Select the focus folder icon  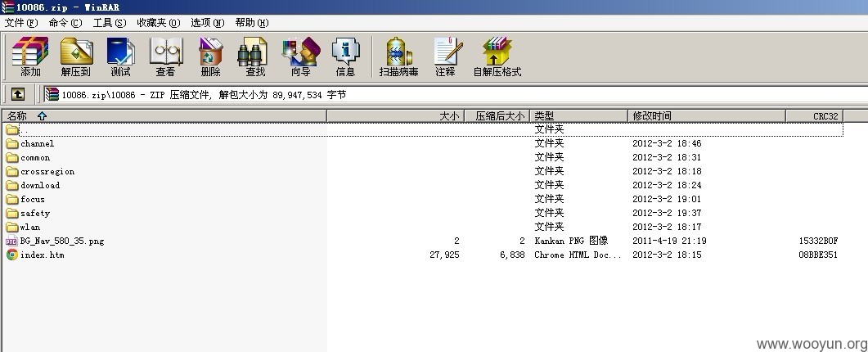(x=12, y=200)
